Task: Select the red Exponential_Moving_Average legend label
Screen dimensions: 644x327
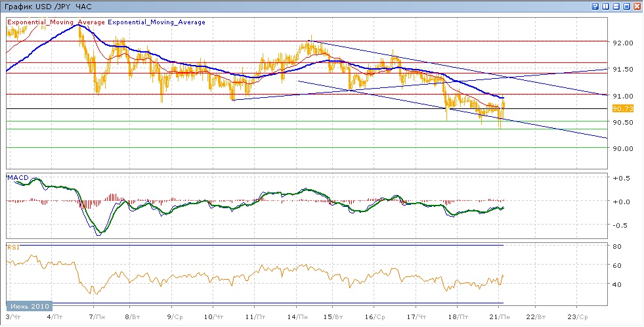Action: (56, 22)
